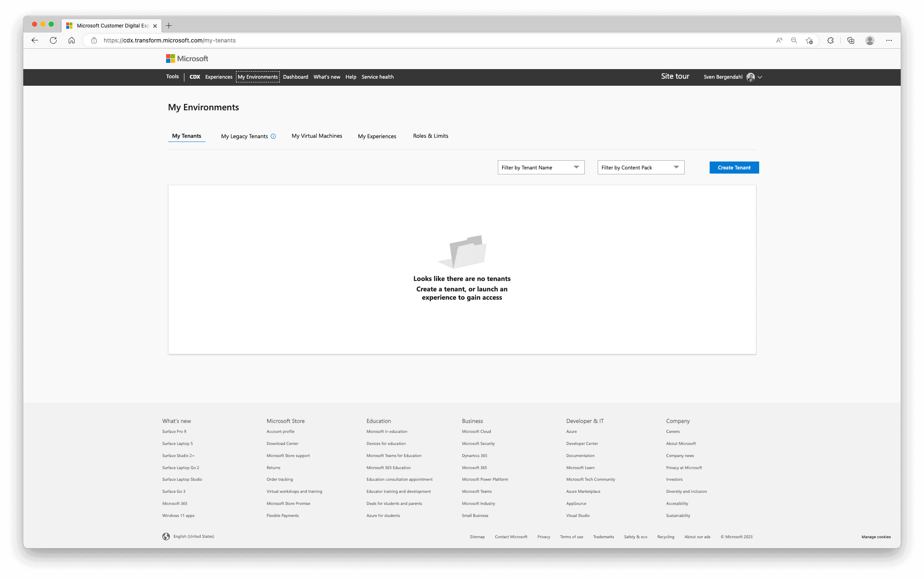Click the add to favorites star icon
Screen dimensions: 924x579
809,40
